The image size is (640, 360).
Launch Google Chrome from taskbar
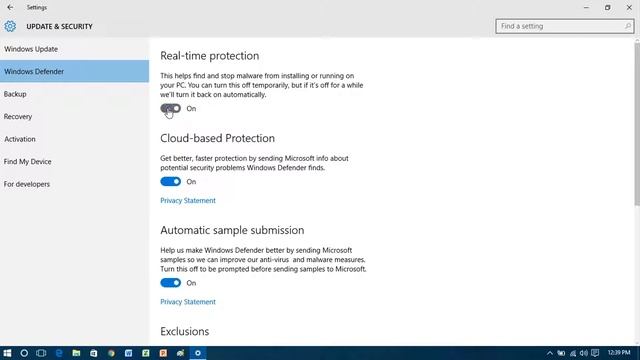click(111, 353)
